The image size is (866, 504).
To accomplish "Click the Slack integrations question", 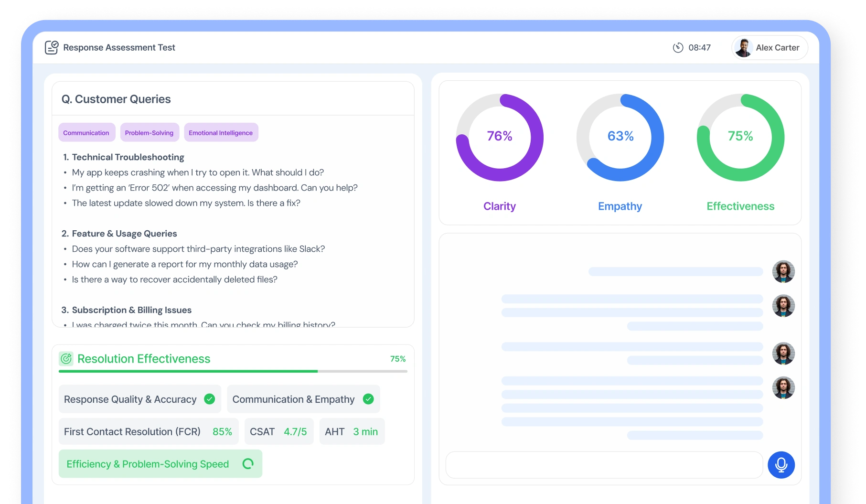I will 198,249.
